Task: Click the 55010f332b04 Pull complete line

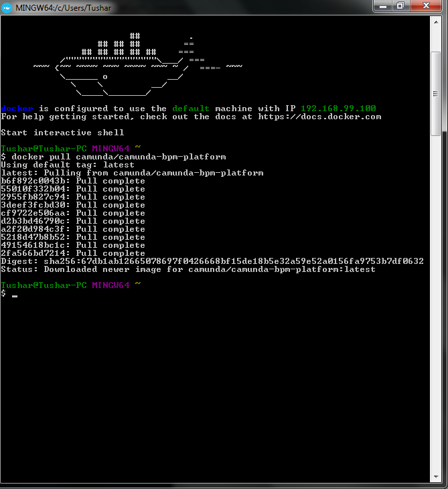Action: click(73, 189)
